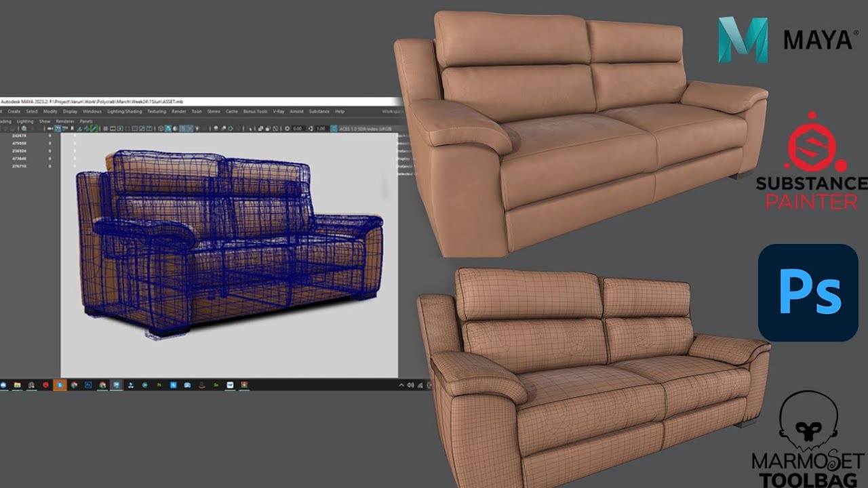Toggle the film gate icon
Viewport: 868px width, 488px height.
[x=113, y=128]
